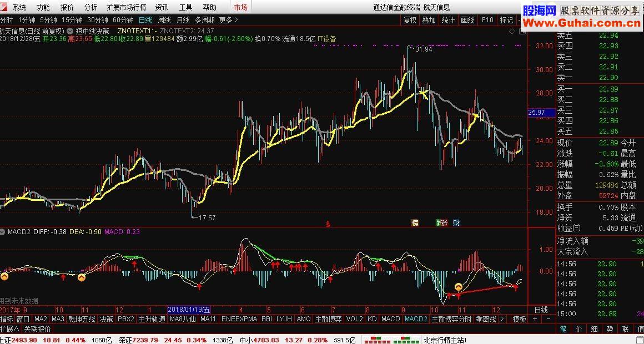Click the IT设备 sector link
This screenshot has width=644, height=344.
(x=327, y=39)
